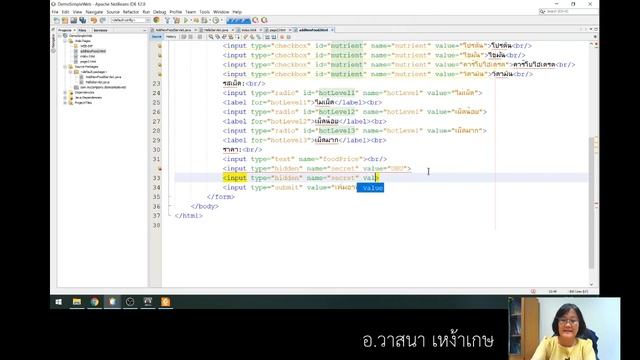Select the WEB-INF folder in tree
Screen dimensions: 640x360
tap(87, 46)
